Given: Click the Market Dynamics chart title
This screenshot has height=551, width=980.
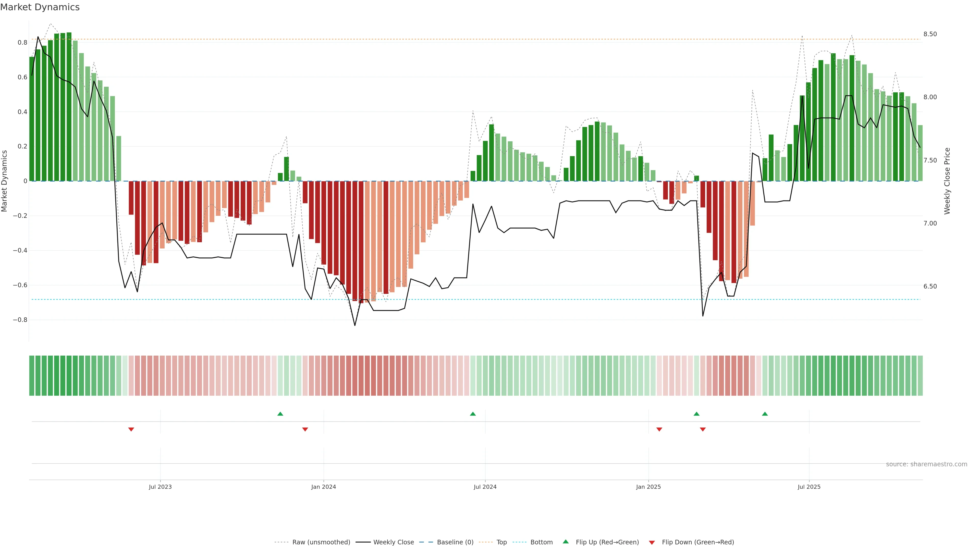Looking at the screenshot, I should pos(40,7).
